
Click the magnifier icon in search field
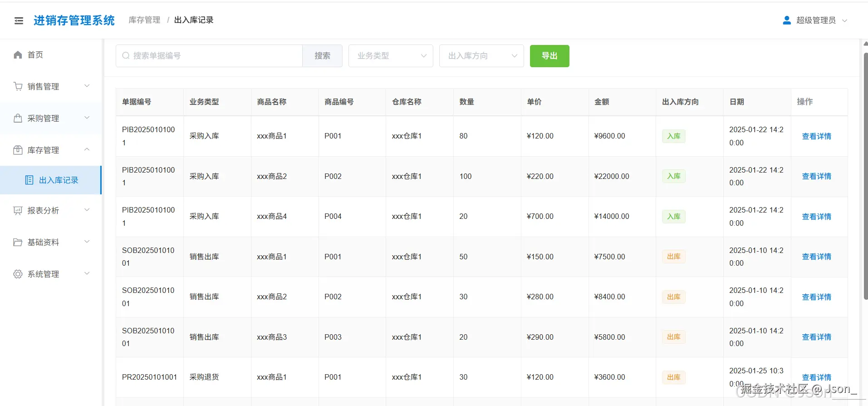tap(126, 56)
